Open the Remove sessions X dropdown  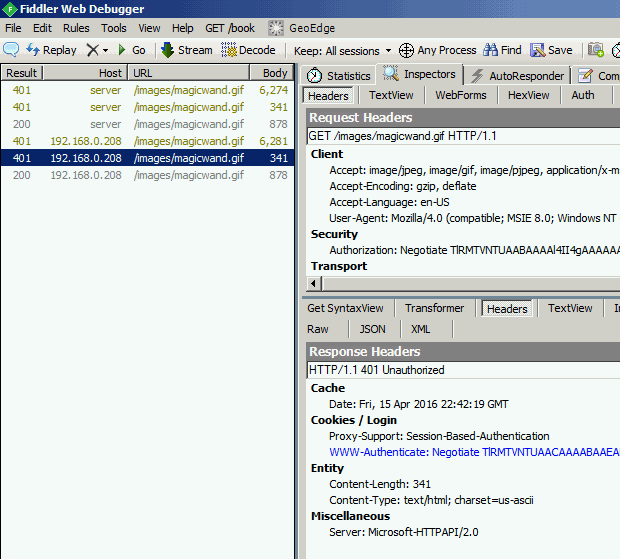[97, 50]
